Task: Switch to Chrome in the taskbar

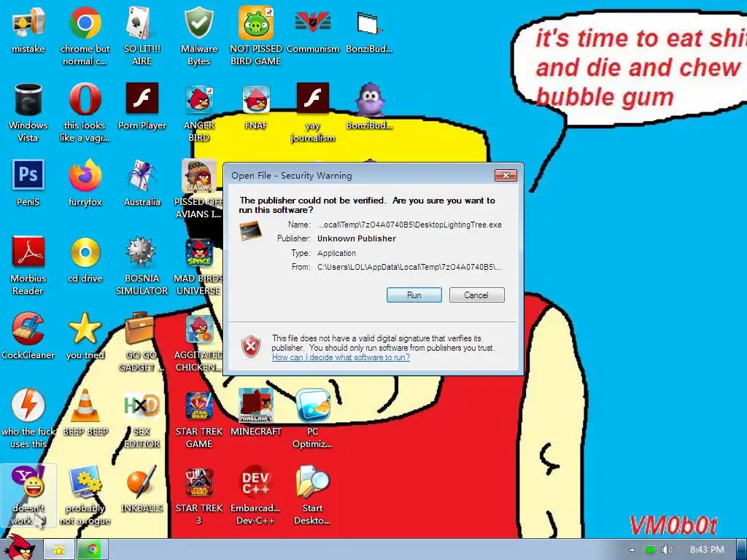Action: (93, 550)
